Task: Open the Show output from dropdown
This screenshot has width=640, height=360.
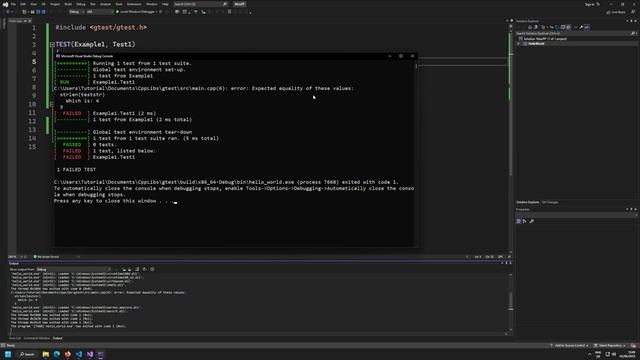Action: point(73,269)
